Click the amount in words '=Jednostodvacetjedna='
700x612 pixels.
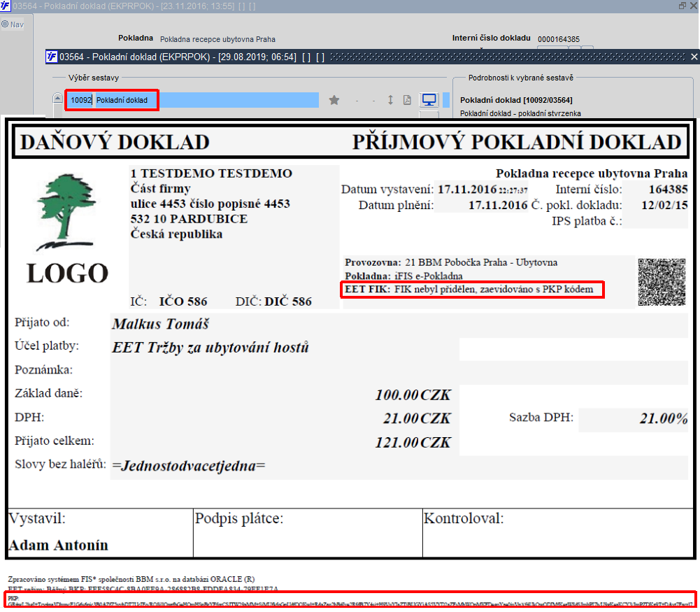189,466
